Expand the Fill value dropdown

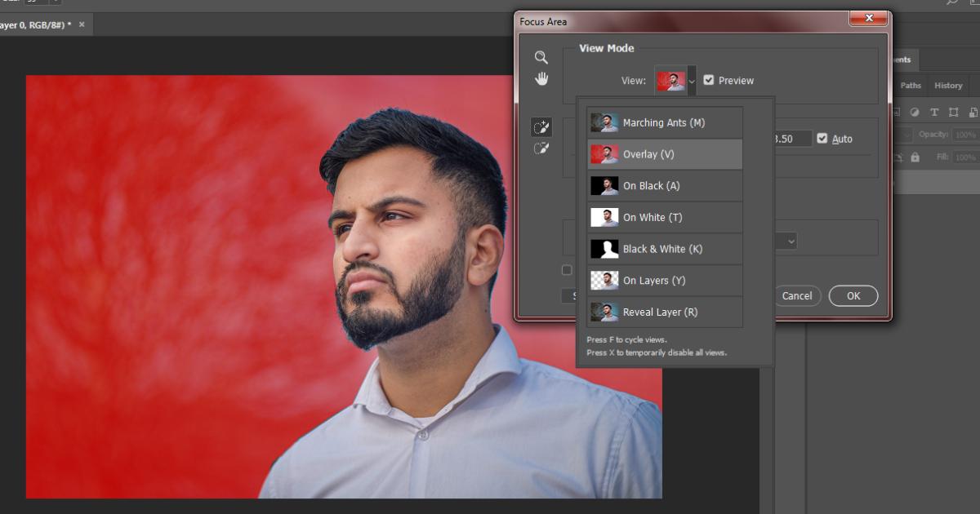(965, 157)
